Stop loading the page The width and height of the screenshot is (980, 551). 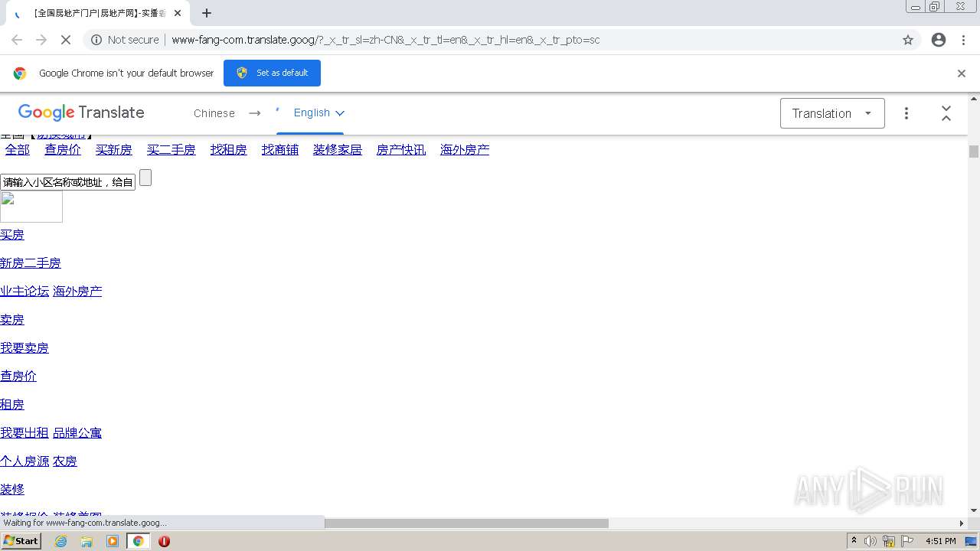(66, 40)
